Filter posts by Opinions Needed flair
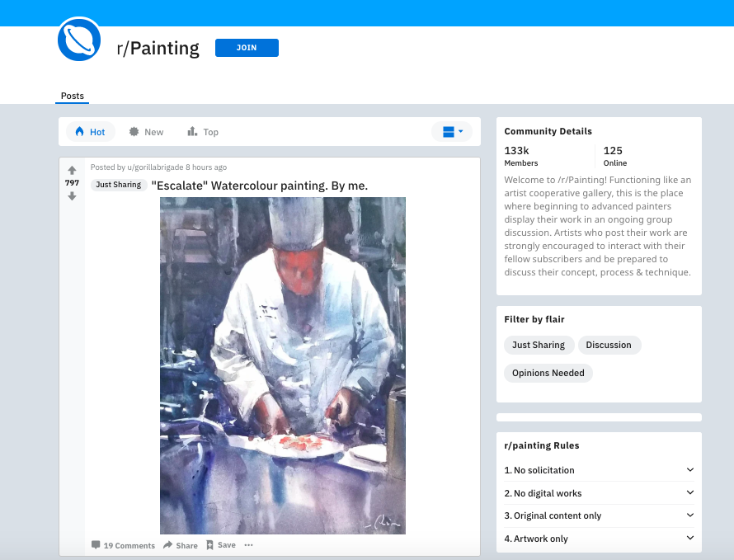 (x=548, y=373)
